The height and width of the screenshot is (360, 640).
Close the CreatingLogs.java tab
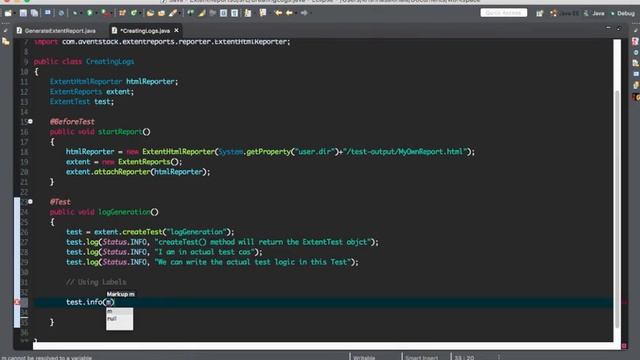coord(176,30)
